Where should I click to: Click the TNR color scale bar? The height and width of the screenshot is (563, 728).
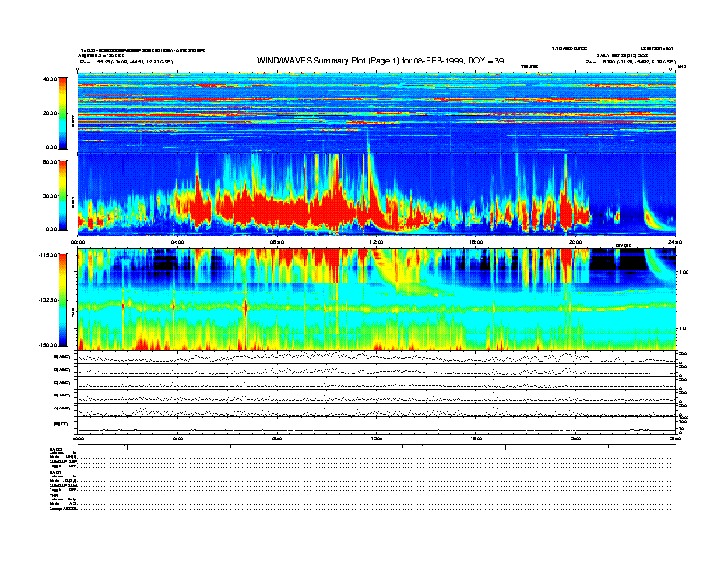coord(63,300)
